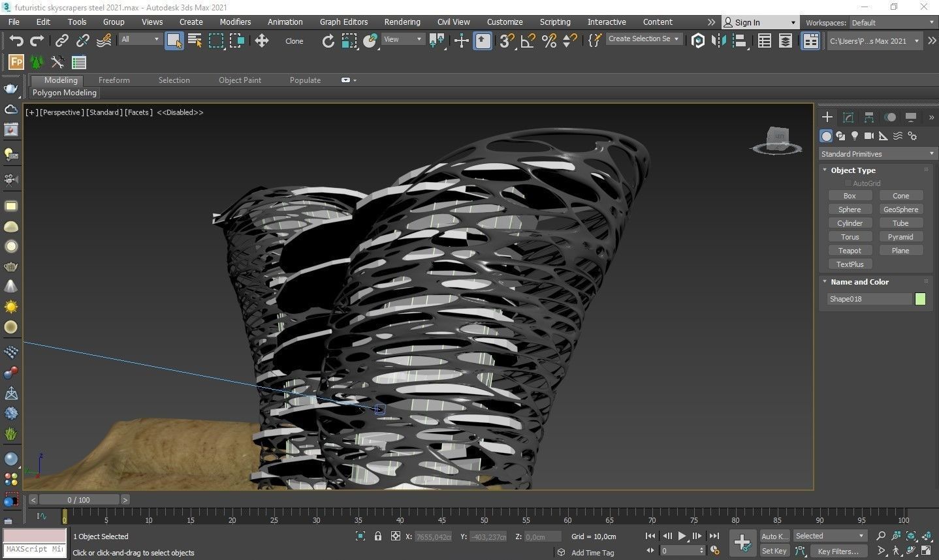Viewport: 939px width, 560px height.
Task: Toggle the Selection Lock padlock
Action: pos(377,536)
